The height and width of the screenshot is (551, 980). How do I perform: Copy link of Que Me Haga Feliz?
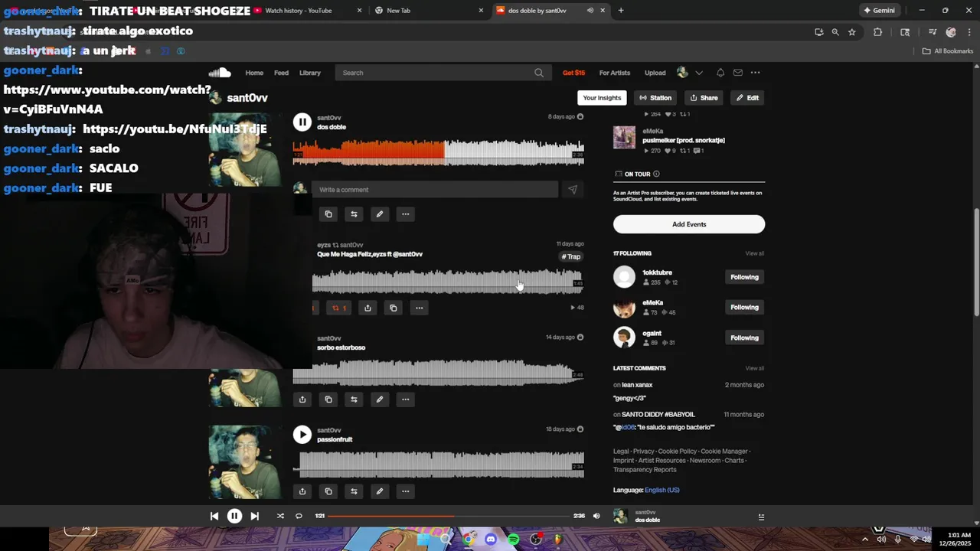coord(394,308)
